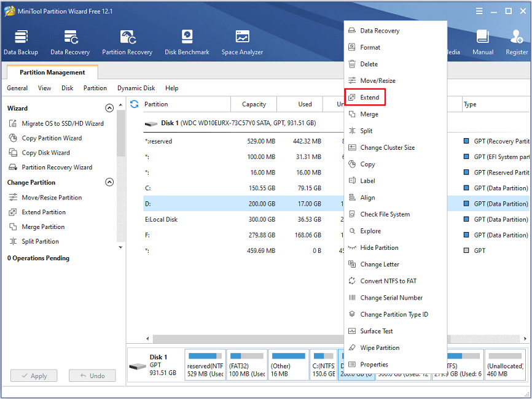
Task: Open the General menu
Action: 17,88
